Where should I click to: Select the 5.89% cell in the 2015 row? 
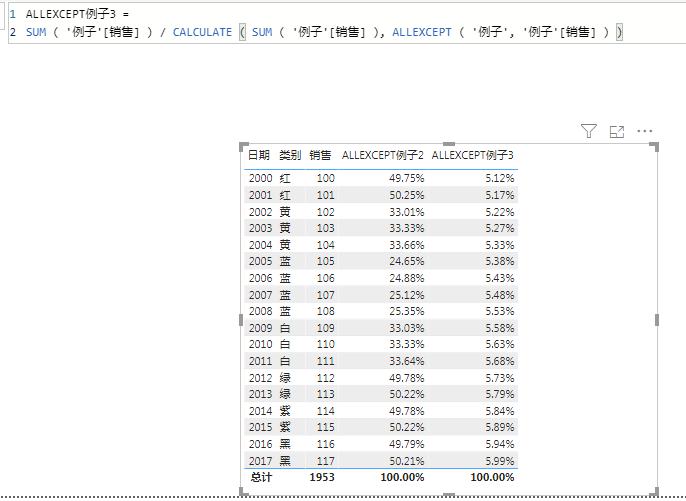[499, 427]
